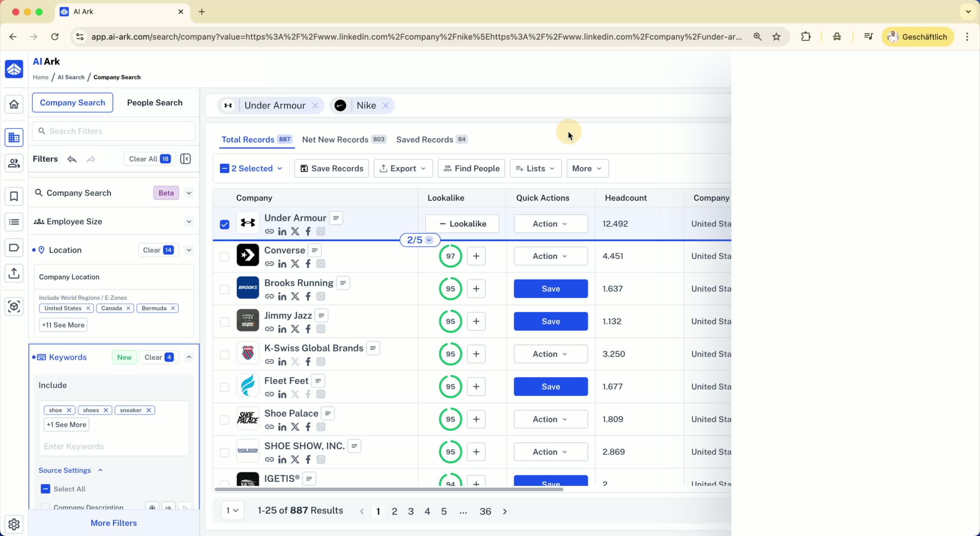Open the Export dropdown
Image resolution: width=980 pixels, height=536 pixels.
pos(403,168)
